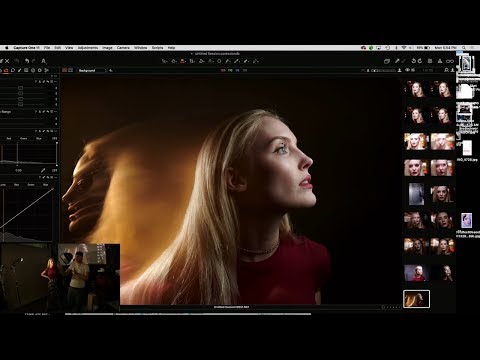Screen dimensions: 480x360
Task: Open the Image menu
Action: click(107, 48)
